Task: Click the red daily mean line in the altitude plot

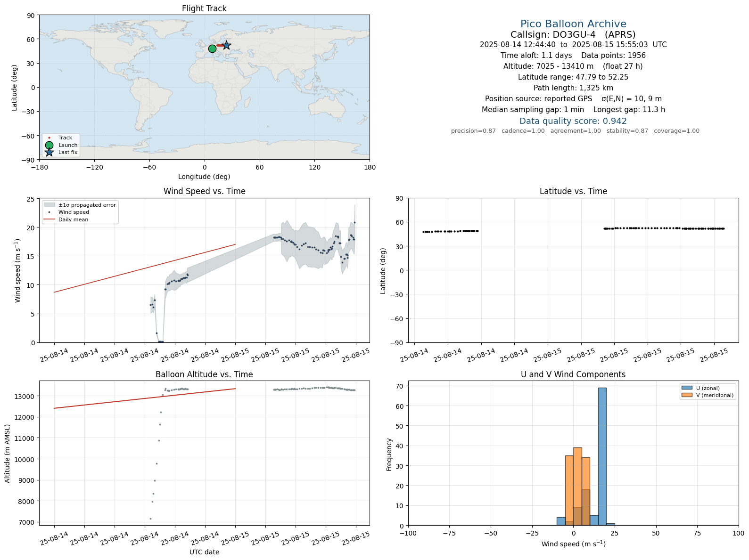Action: pos(145,398)
